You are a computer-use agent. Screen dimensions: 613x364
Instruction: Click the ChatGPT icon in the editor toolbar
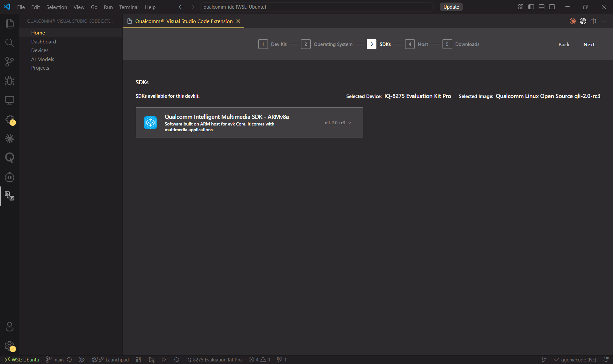tap(583, 21)
